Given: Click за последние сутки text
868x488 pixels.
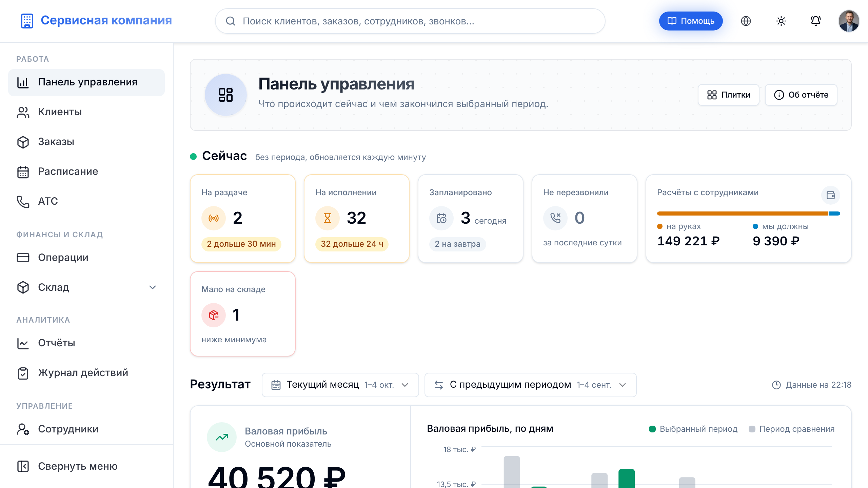Looking at the screenshot, I should pyautogui.click(x=582, y=243).
